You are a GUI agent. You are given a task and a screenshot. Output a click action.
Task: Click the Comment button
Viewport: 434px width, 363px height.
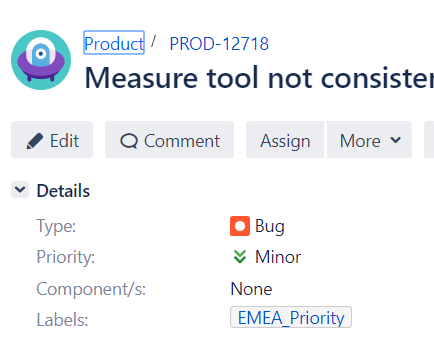pyautogui.click(x=169, y=139)
